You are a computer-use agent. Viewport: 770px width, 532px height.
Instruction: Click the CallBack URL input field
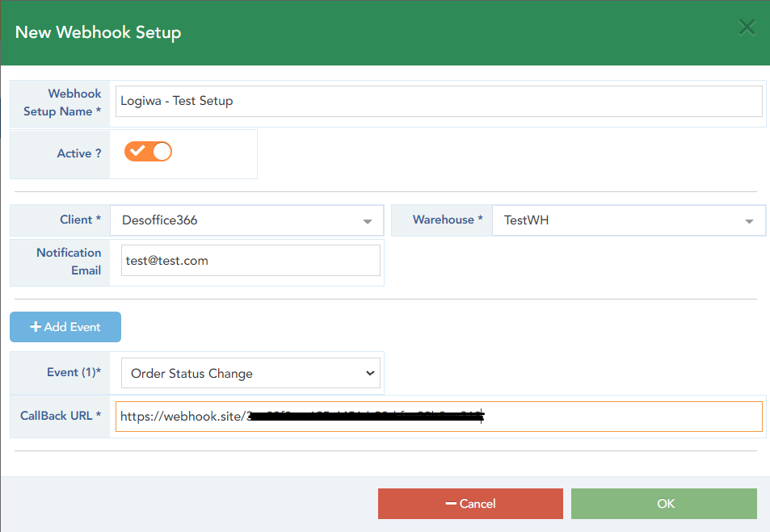click(440, 416)
